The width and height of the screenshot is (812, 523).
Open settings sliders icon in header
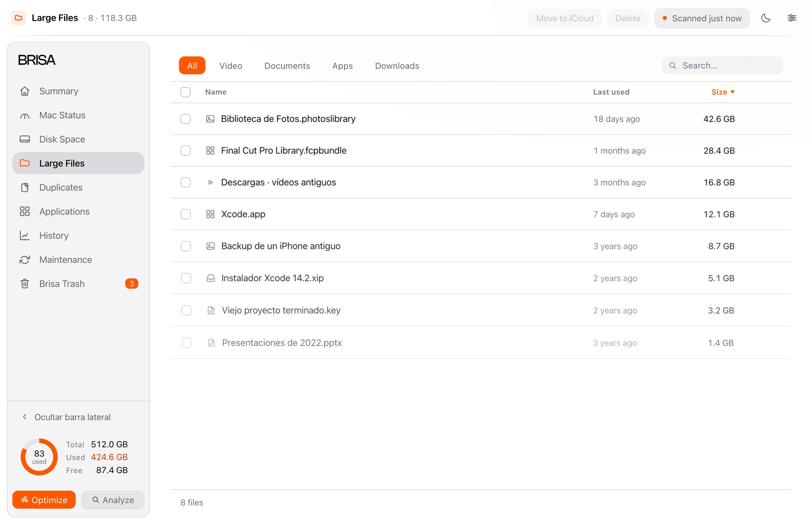pos(792,18)
